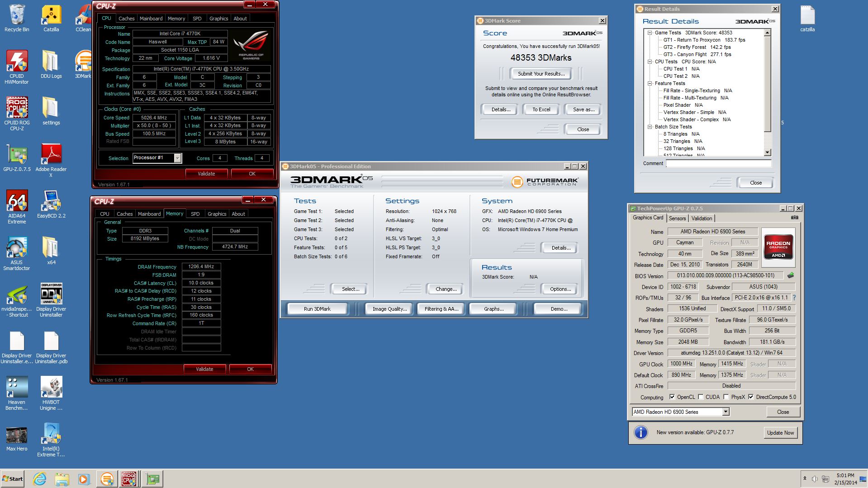
Task: Open Internet Explorer from taskbar
Action: 40,479
